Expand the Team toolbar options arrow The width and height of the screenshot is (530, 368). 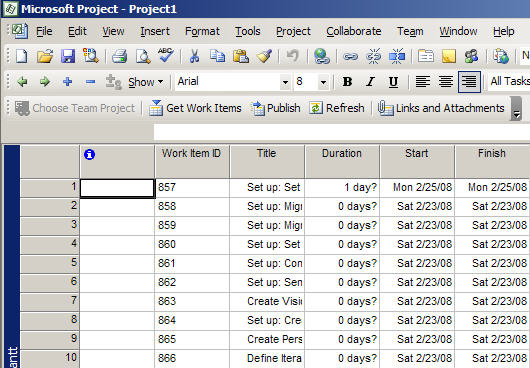pyautogui.click(x=516, y=108)
